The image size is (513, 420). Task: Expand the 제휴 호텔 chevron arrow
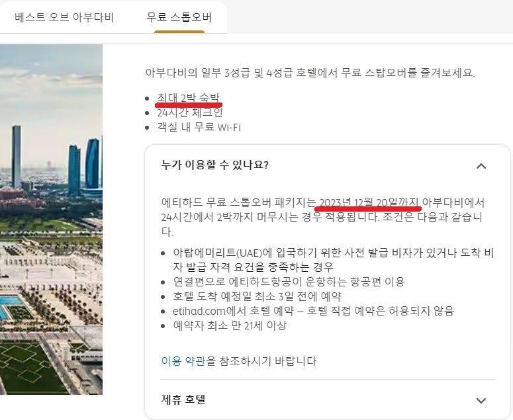(481, 400)
